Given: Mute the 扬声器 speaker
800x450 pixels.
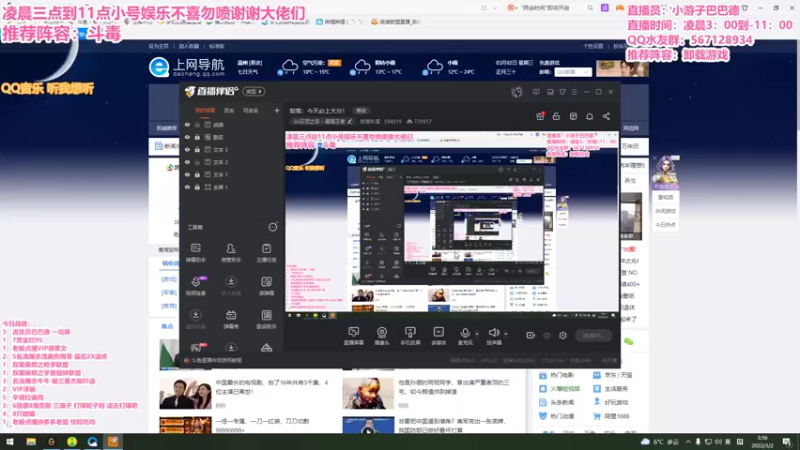Looking at the screenshot, I should pos(493,336).
